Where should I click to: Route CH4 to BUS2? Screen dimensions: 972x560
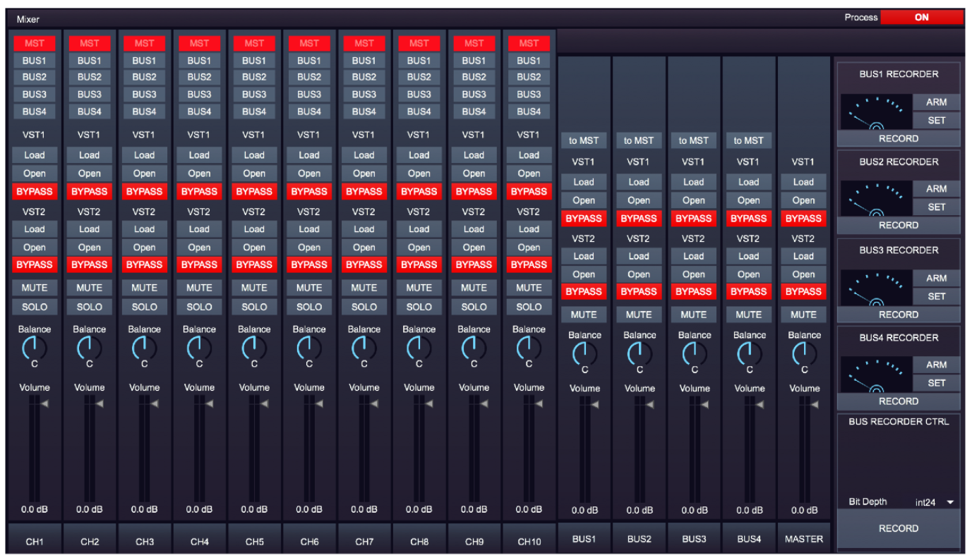(x=199, y=77)
